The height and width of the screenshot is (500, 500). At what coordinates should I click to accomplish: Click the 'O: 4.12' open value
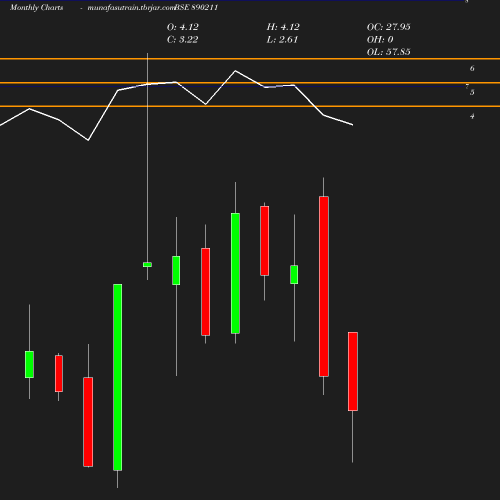click(x=183, y=27)
